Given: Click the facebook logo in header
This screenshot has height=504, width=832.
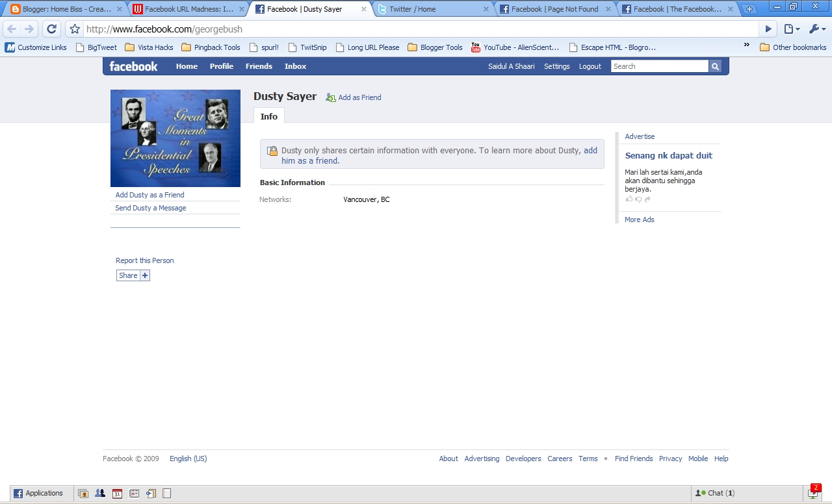Looking at the screenshot, I should click(x=133, y=66).
